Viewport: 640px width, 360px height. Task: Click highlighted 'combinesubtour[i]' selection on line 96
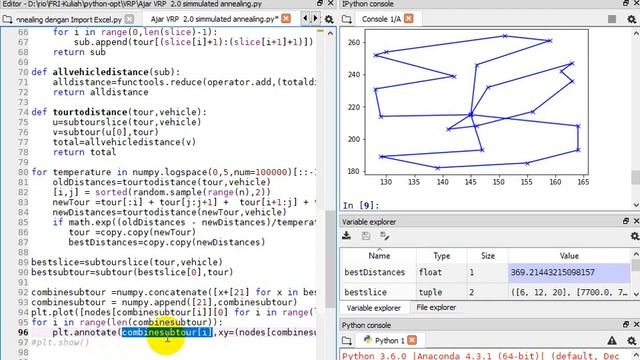167,332
